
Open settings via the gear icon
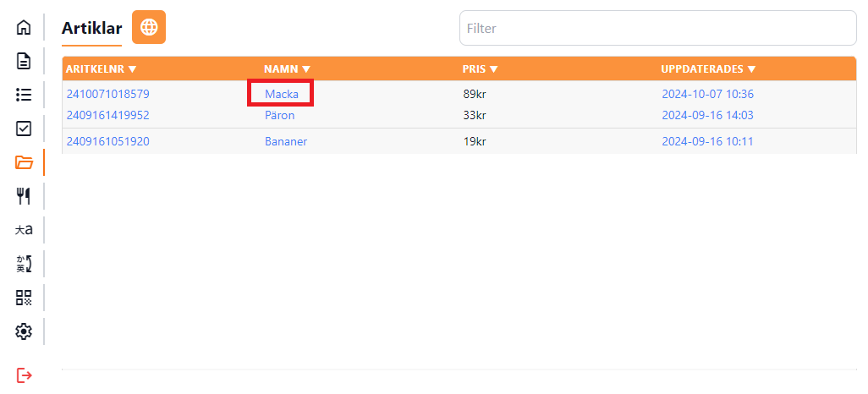(x=24, y=331)
